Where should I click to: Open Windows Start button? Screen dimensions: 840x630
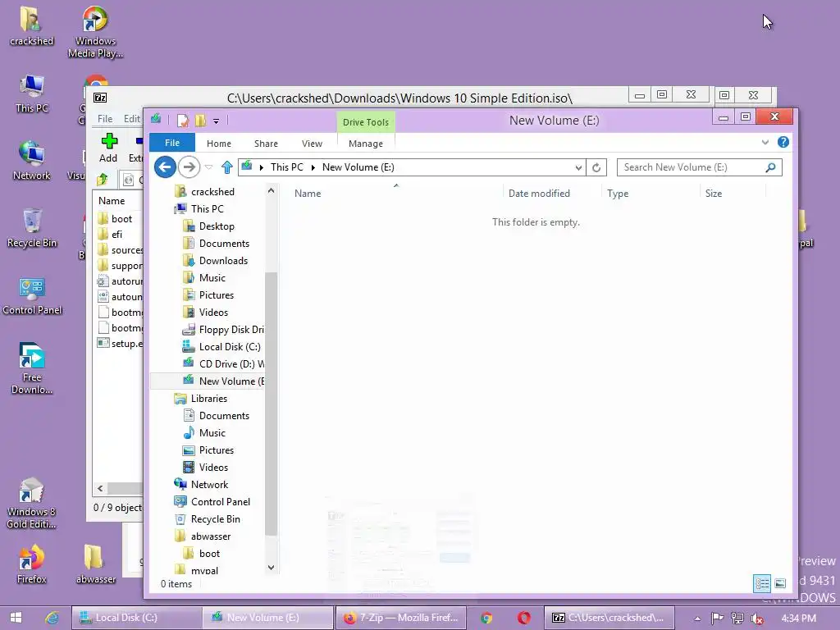(16, 618)
